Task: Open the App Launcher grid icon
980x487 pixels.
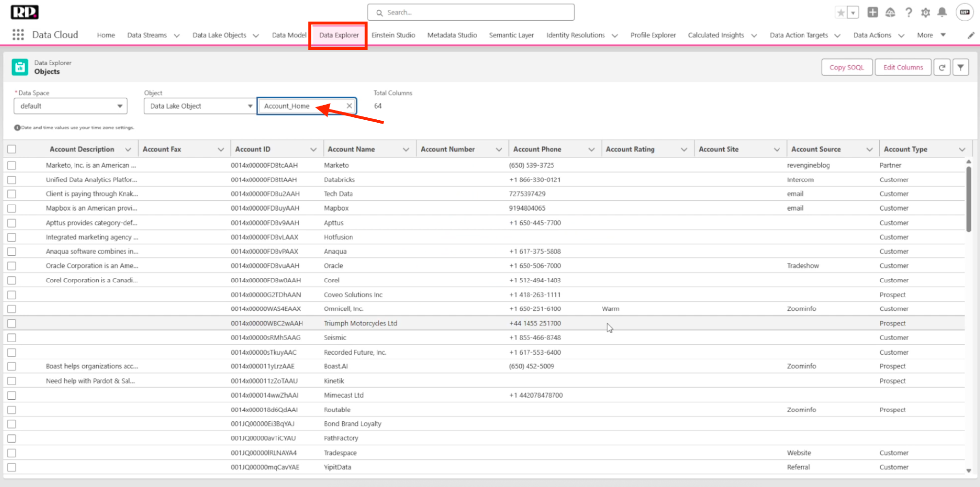Action: 18,35
